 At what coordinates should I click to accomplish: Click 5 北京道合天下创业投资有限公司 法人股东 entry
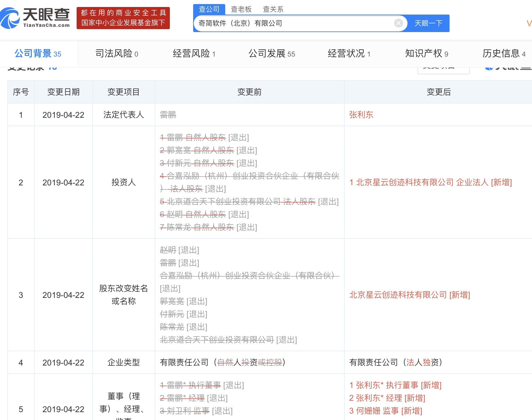point(249,202)
